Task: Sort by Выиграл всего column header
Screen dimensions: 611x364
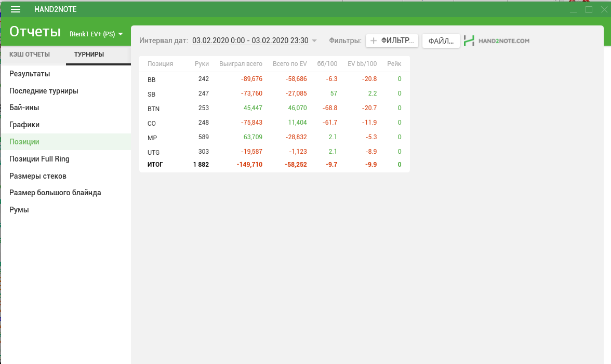Action: pyautogui.click(x=241, y=63)
